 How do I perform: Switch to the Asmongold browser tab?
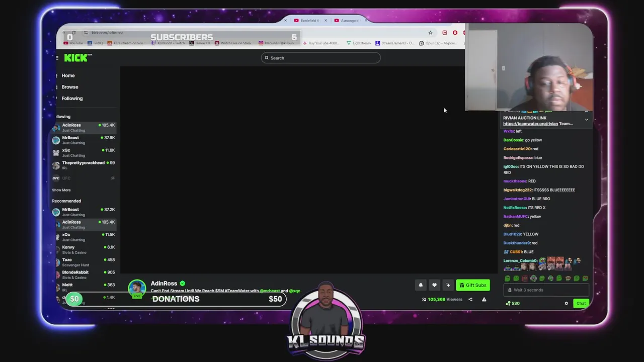tap(350, 21)
